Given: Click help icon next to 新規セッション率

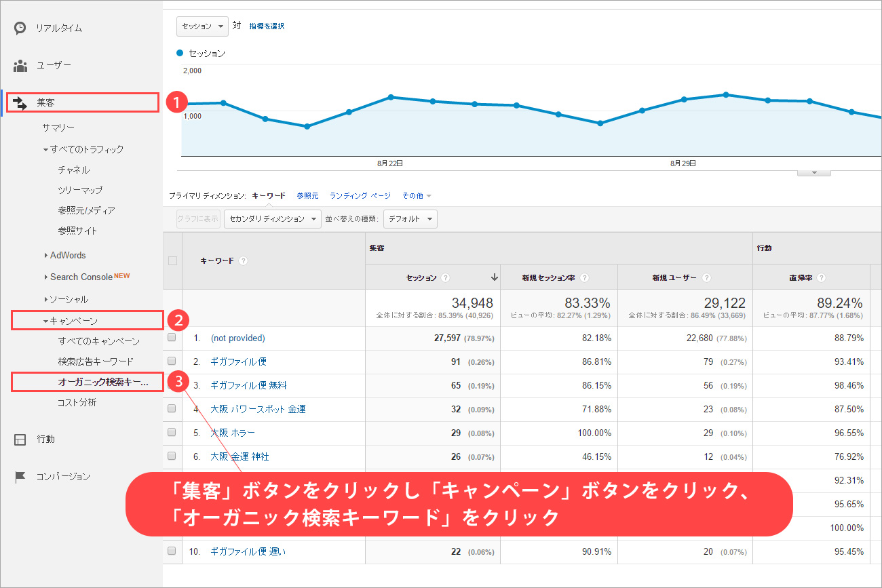Looking at the screenshot, I should (584, 278).
